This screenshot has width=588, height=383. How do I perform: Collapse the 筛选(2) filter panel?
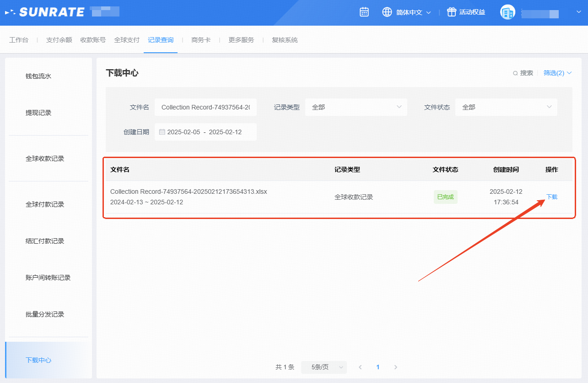click(x=557, y=73)
